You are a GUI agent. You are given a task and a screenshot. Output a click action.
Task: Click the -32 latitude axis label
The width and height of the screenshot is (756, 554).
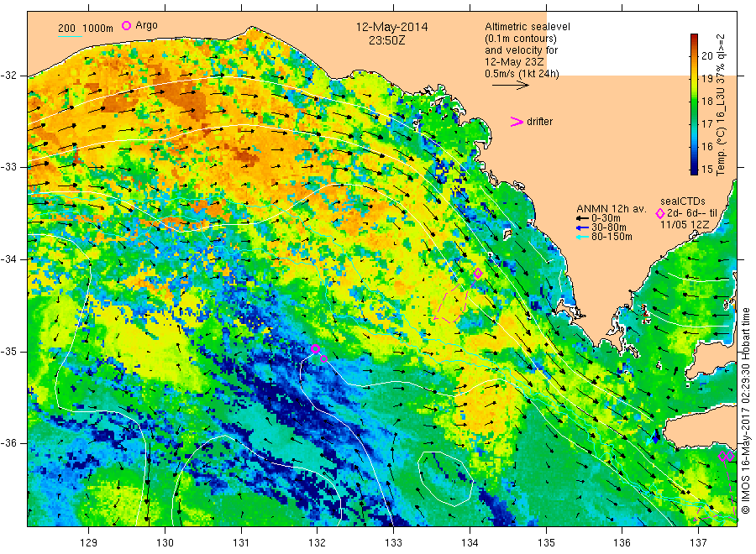[x=8, y=76]
